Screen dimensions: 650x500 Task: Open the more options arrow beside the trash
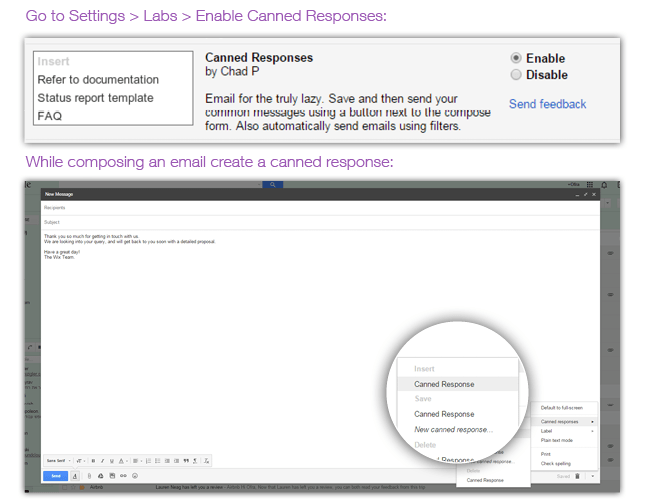[592, 476]
